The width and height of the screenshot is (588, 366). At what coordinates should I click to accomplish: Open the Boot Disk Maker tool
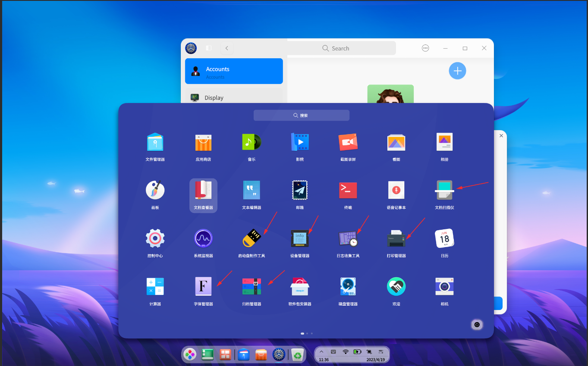(252, 238)
